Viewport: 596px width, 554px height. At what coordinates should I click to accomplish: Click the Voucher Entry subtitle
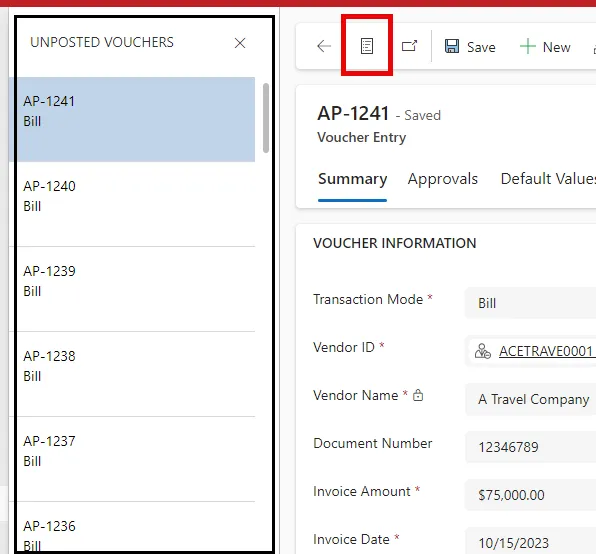pyautogui.click(x=361, y=138)
